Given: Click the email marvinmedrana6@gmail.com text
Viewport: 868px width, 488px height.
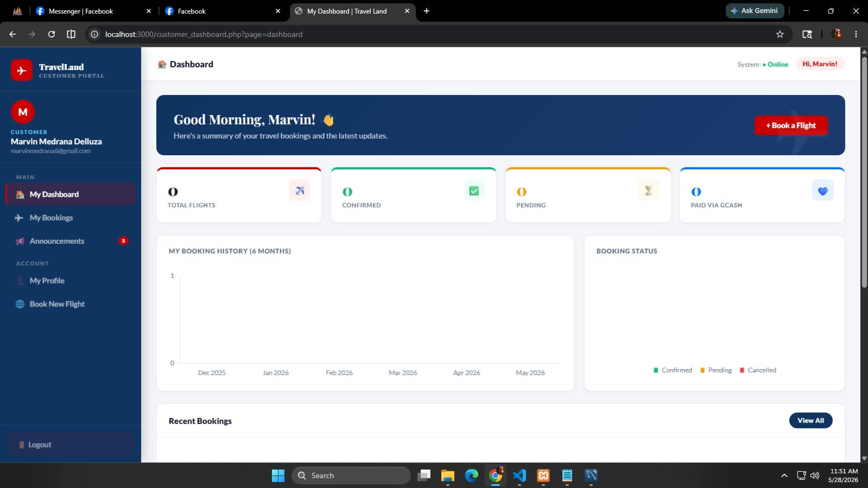Looking at the screenshot, I should pyautogui.click(x=50, y=151).
